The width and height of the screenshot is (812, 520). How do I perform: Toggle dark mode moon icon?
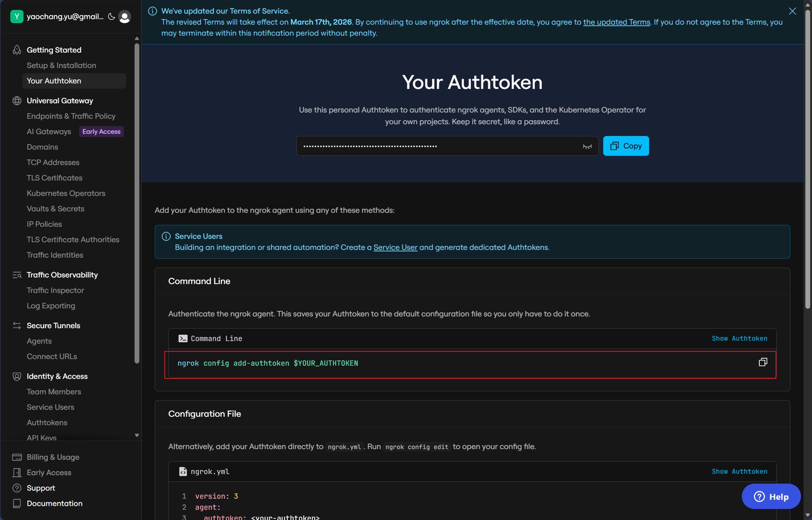111,17
